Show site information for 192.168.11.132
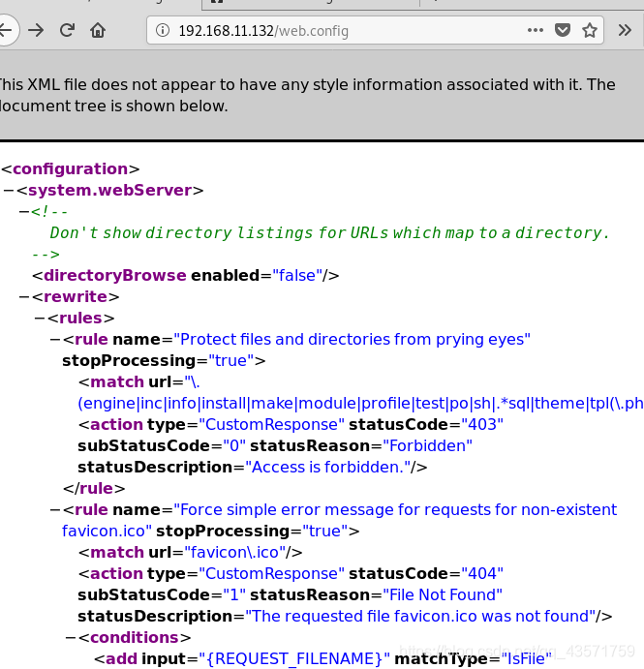Screen dimensions: 644x669 coord(163,30)
